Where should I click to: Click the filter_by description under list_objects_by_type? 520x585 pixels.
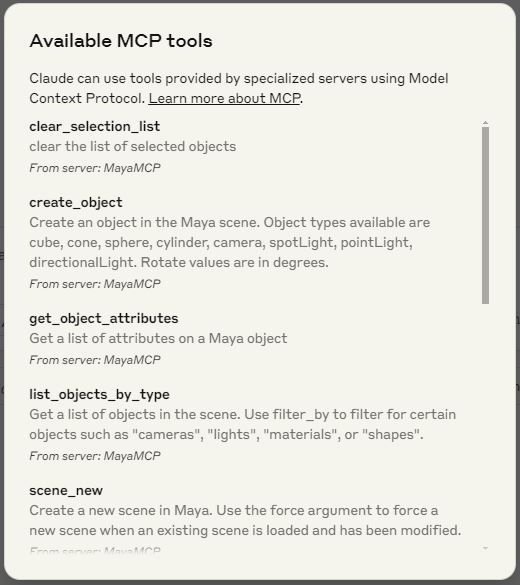242,425
